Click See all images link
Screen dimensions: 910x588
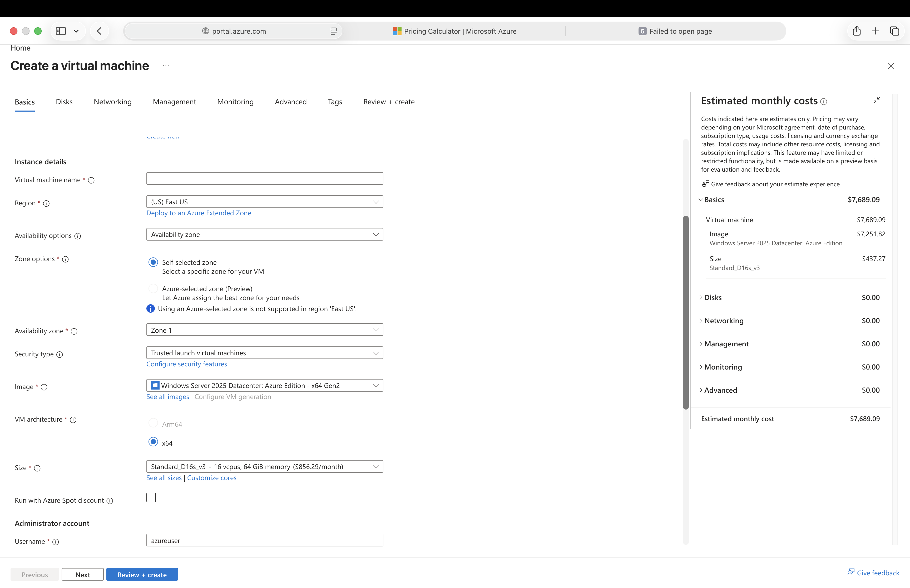point(168,397)
